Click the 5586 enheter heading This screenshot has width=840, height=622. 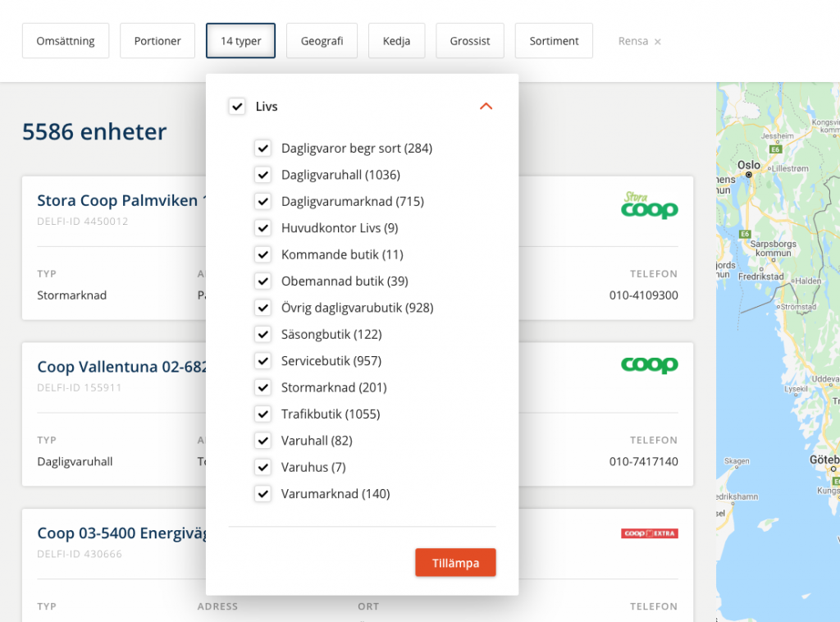(x=94, y=132)
